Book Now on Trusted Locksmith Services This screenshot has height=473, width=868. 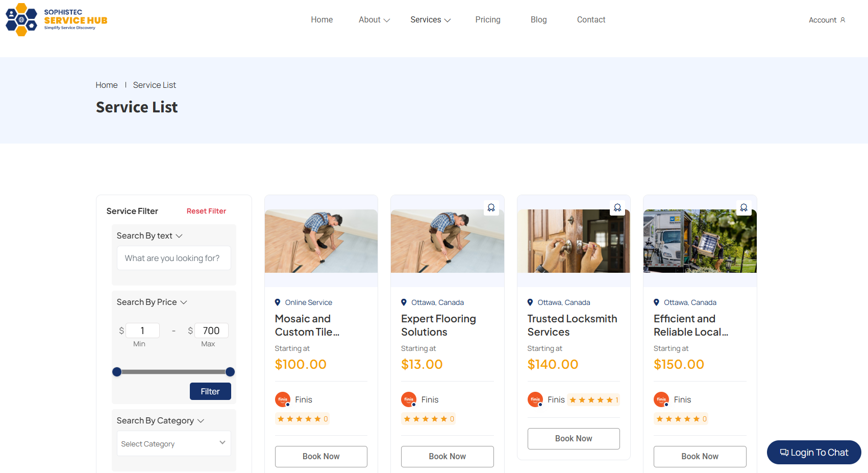coord(573,438)
